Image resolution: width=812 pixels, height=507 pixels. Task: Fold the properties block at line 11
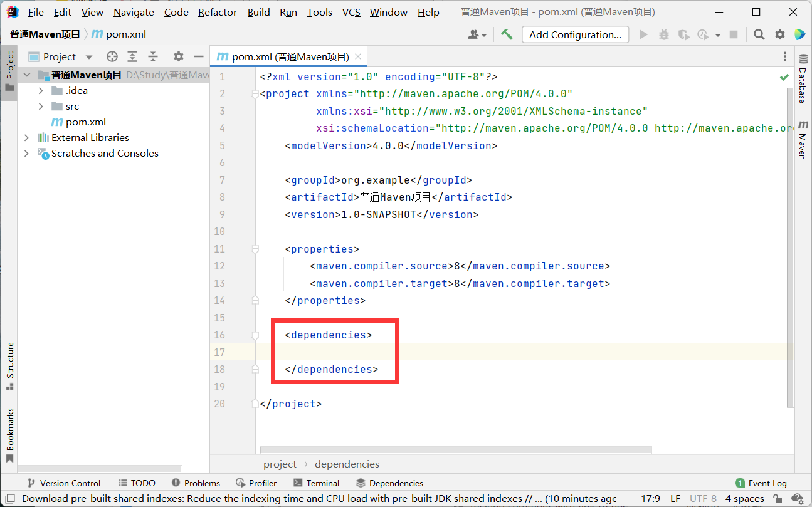pos(255,249)
